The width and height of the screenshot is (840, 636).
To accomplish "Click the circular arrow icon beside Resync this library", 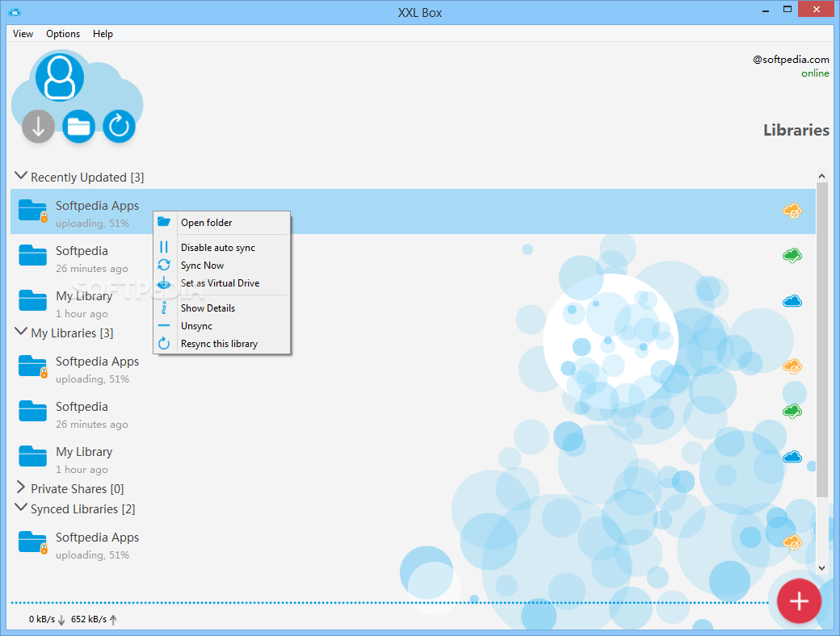I will (x=164, y=343).
